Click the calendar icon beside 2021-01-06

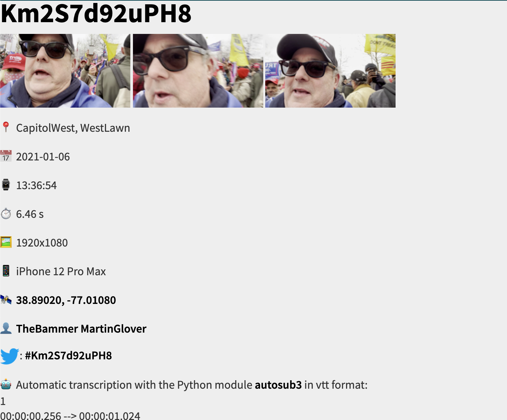pos(6,156)
